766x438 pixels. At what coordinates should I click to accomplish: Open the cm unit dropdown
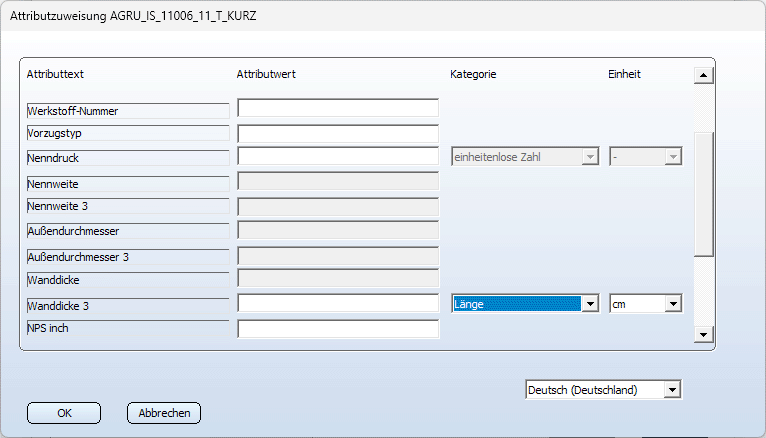pos(673,304)
